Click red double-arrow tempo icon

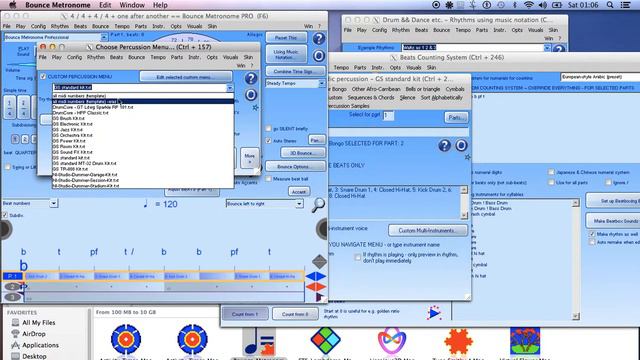[x=316, y=287]
